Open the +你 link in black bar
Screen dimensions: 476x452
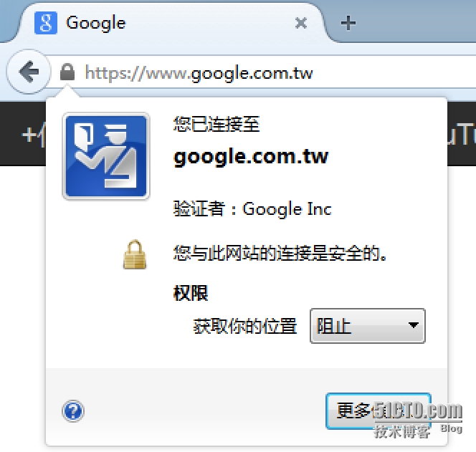coord(34,134)
